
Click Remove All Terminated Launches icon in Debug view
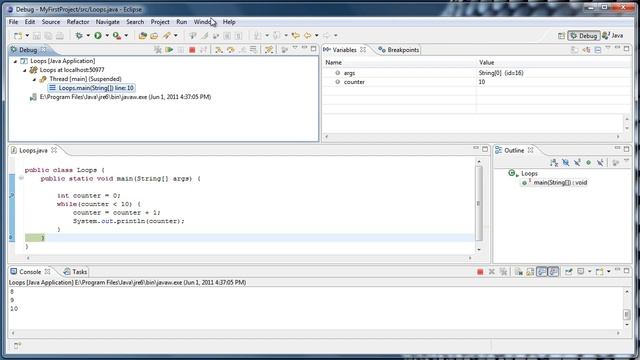pyautogui.click(x=158, y=50)
